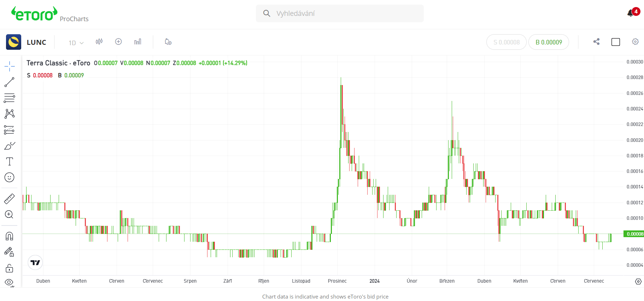Click the 0.00028 price axis label
644x301 pixels.
pos(635,77)
